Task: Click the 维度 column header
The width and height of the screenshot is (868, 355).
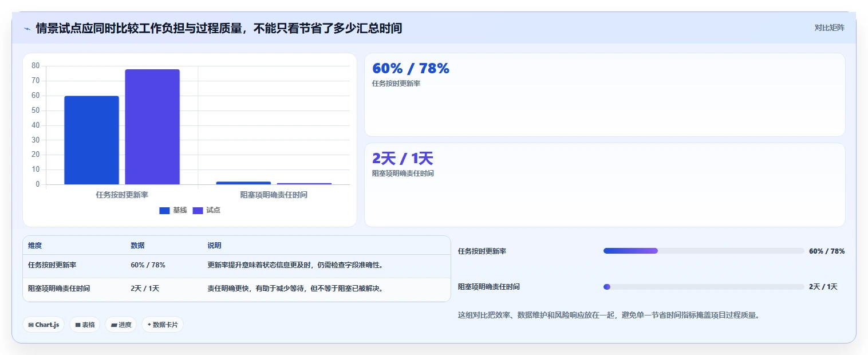Action: click(x=35, y=246)
